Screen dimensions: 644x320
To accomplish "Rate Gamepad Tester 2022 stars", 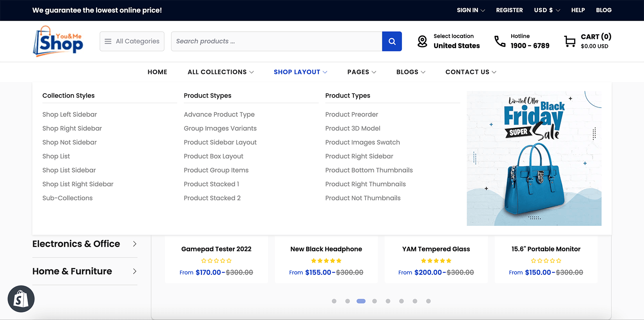I will coord(216,260).
